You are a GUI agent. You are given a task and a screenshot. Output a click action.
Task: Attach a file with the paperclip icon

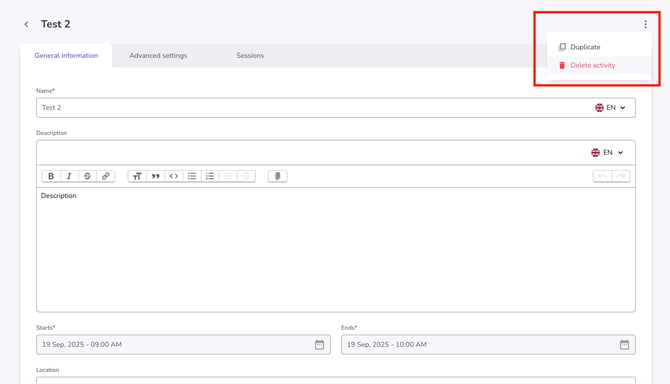point(278,176)
